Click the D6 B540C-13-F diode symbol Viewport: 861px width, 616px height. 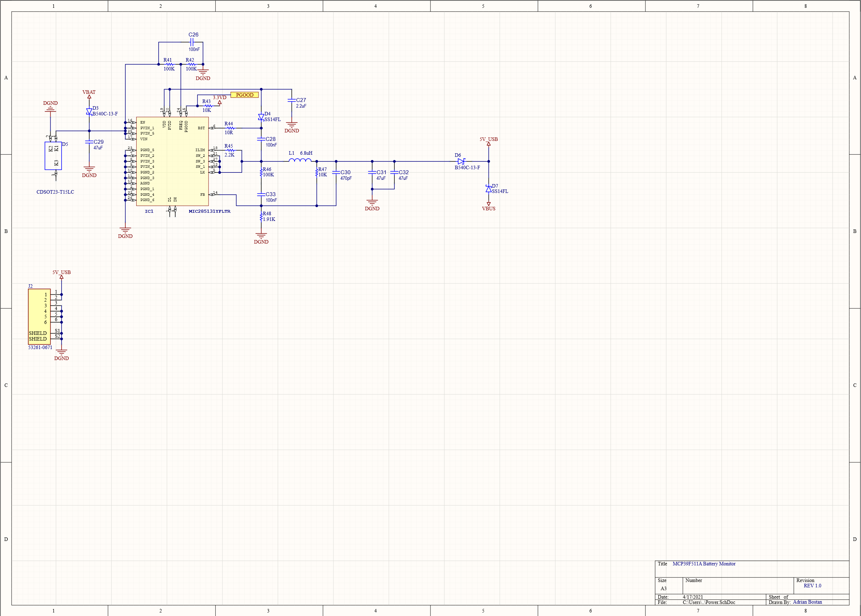[x=461, y=161]
